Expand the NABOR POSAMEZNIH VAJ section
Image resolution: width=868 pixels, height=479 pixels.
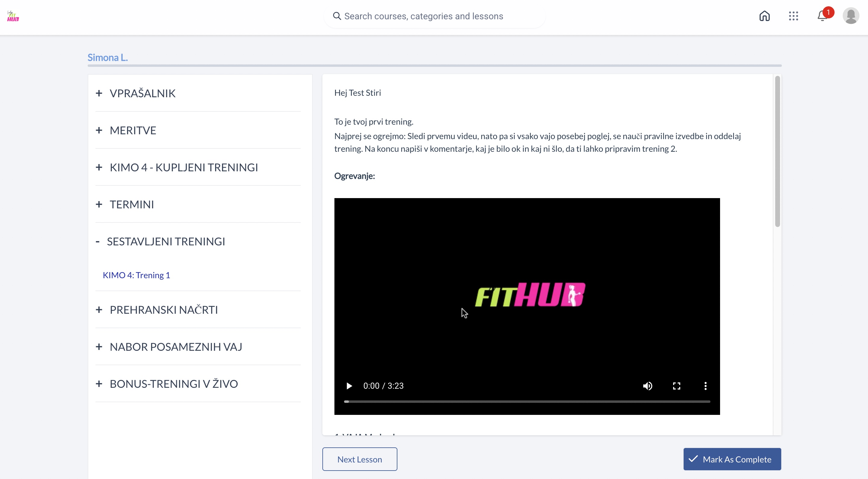click(x=198, y=347)
